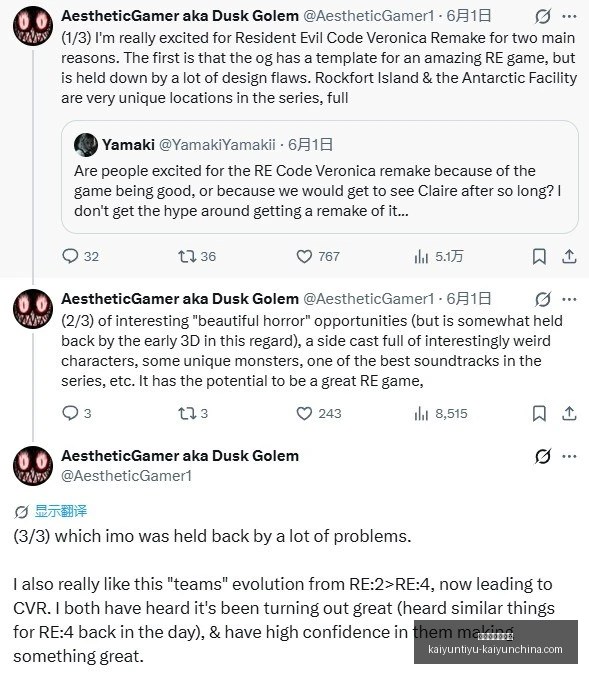The height and width of the screenshot is (675, 589).
Task: Bookmark the first (1/3) tweet
Action: 539,257
